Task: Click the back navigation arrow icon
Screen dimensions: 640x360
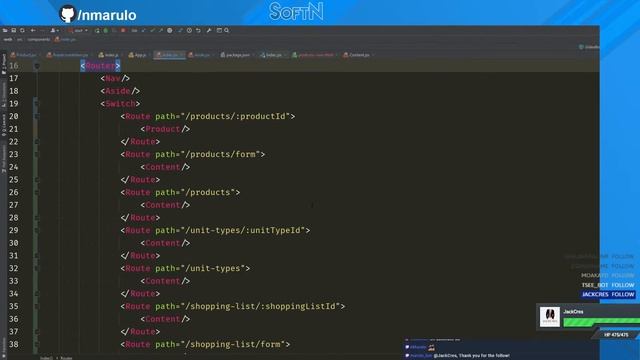Action: click(33, 30)
